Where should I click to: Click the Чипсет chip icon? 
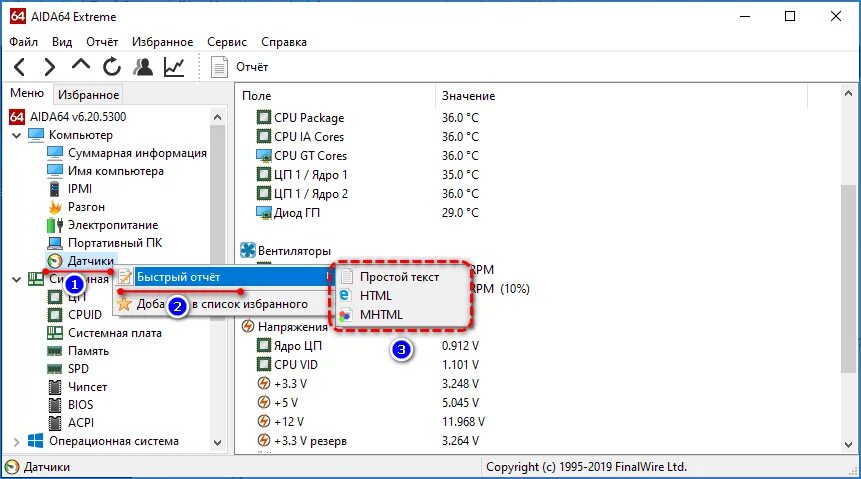pyautogui.click(x=55, y=387)
